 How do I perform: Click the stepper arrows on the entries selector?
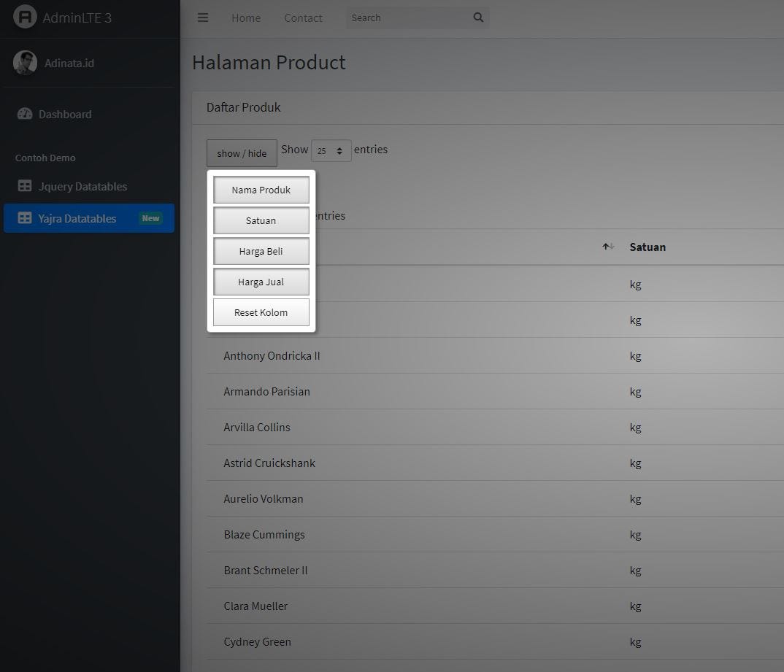click(x=340, y=150)
